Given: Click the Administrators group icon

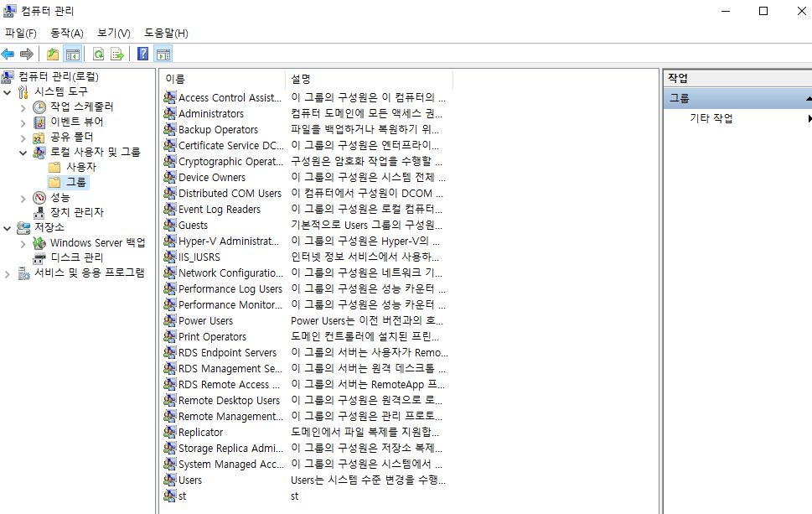Looking at the screenshot, I should tap(170, 113).
